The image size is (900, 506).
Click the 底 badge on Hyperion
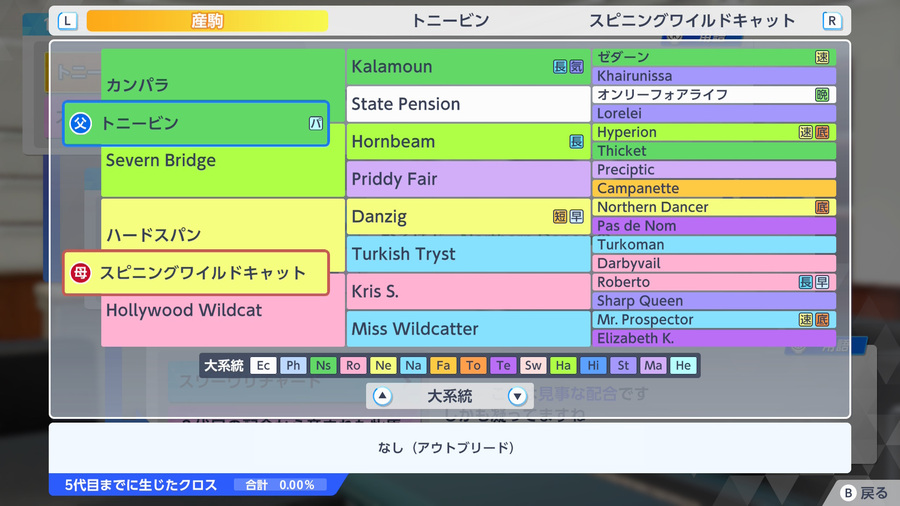(822, 133)
